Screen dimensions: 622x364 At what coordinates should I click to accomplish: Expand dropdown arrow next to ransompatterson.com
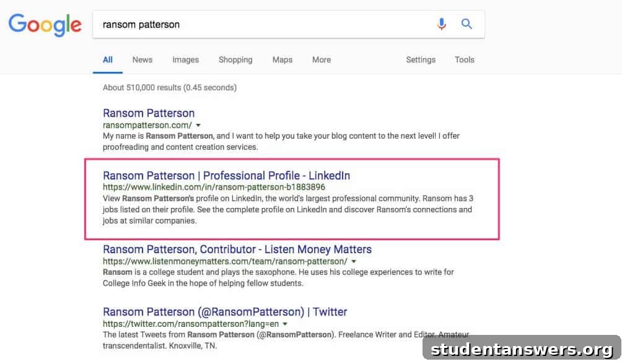click(x=198, y=125)
